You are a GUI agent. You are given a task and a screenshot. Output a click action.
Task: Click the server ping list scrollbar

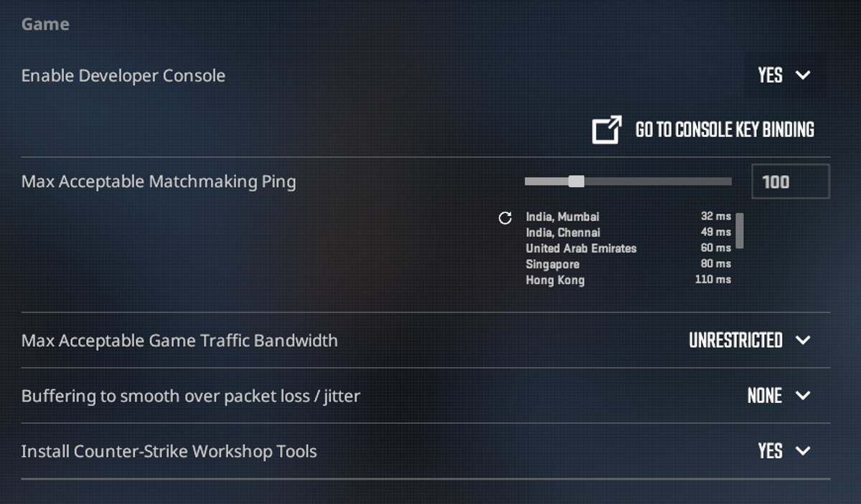point(740,231)
